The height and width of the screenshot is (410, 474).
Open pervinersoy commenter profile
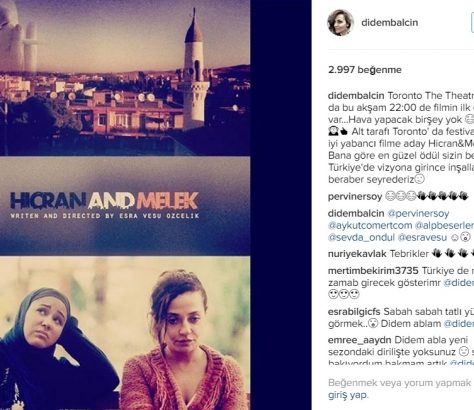[355, 196]
